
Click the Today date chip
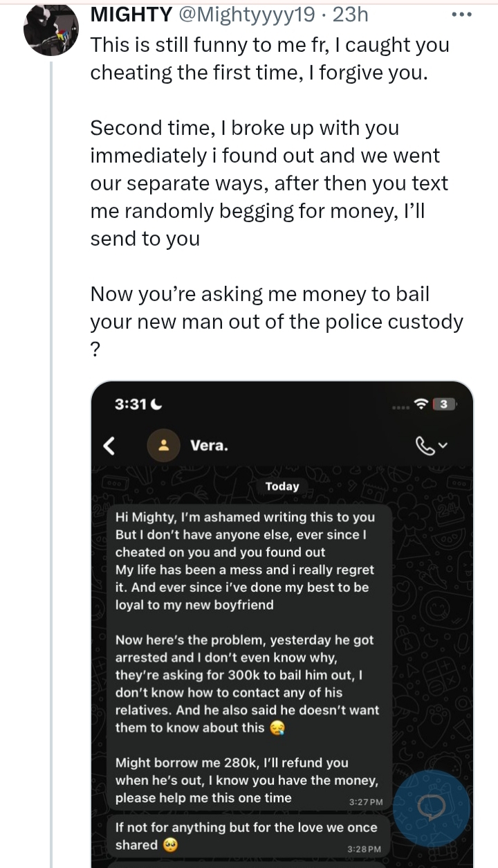tap(282, 486)
